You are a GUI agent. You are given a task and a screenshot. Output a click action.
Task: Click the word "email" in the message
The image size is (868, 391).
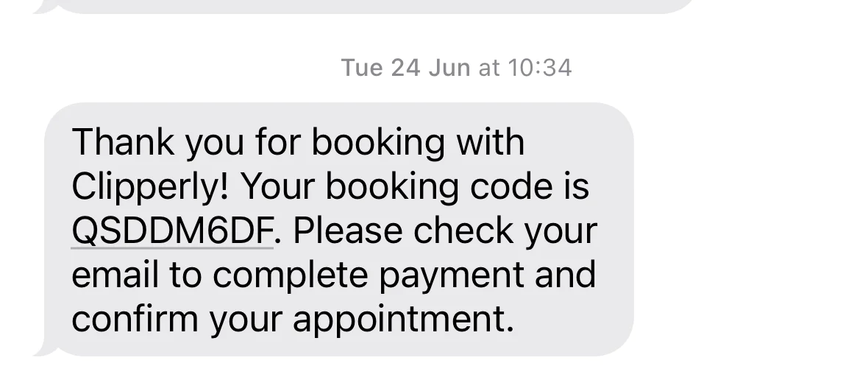pyautogui.click(x=115, y=275)
